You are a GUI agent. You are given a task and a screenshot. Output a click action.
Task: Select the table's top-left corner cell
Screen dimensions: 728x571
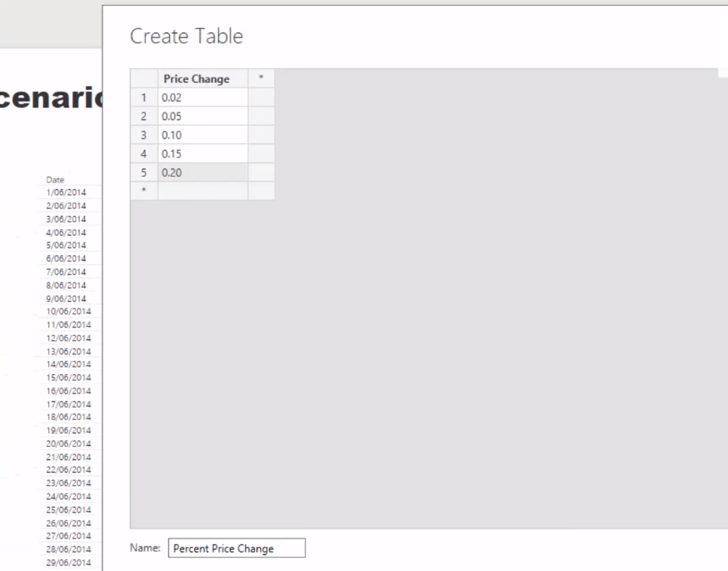pos(144,79)
